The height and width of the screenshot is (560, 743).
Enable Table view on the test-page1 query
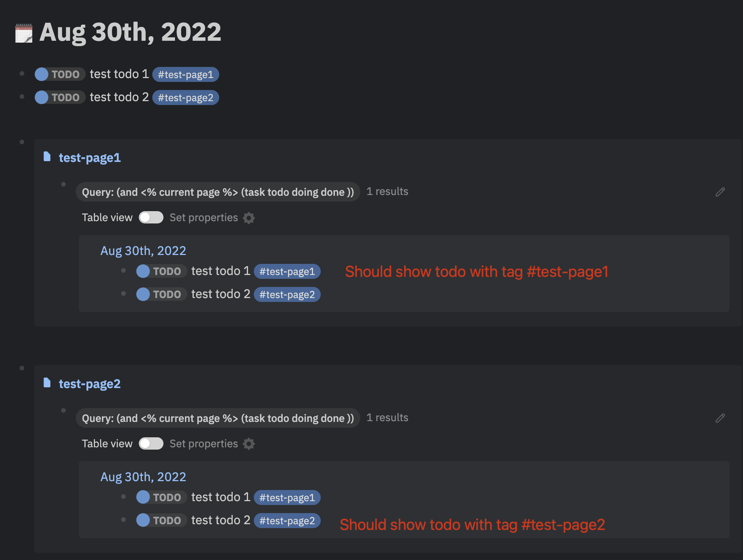point(151,217)
